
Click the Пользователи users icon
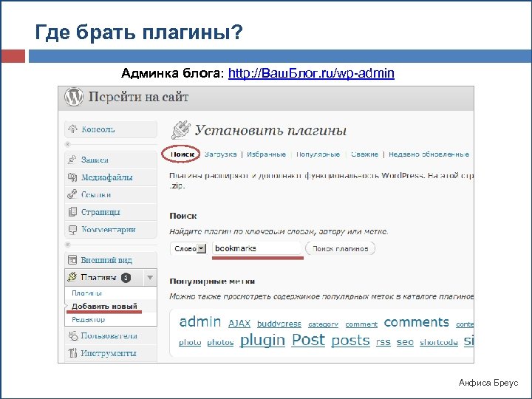pos(73,335)
